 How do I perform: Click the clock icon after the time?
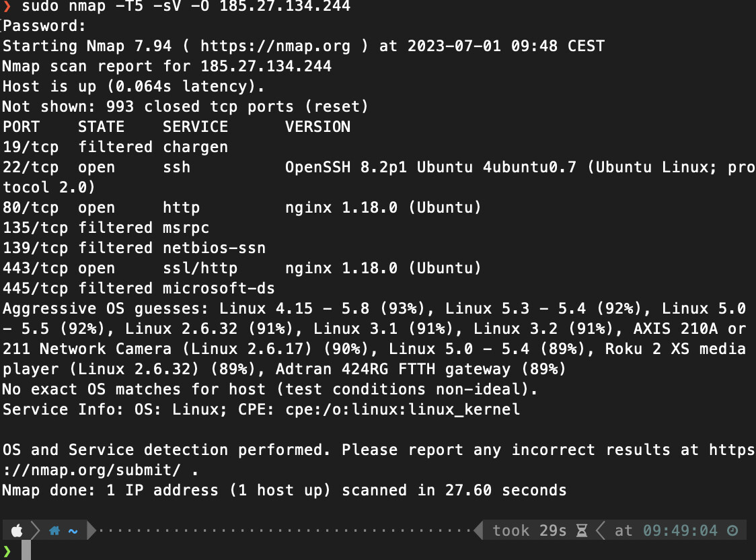[x=732, y=531]
